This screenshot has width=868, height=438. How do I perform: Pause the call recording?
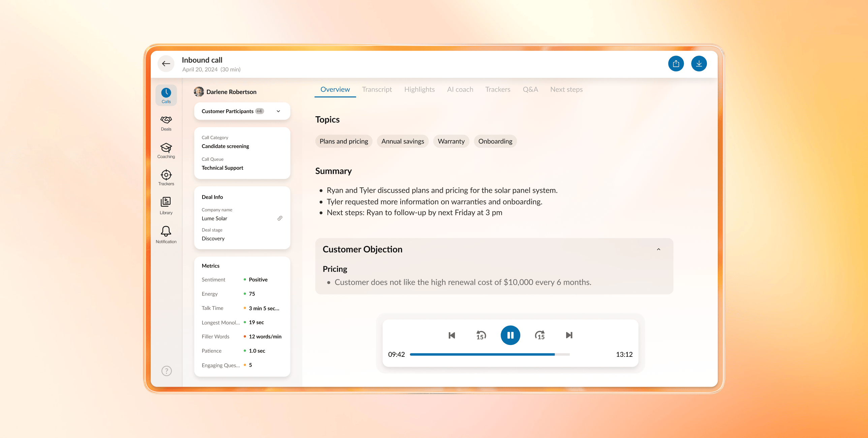point(510,335)
